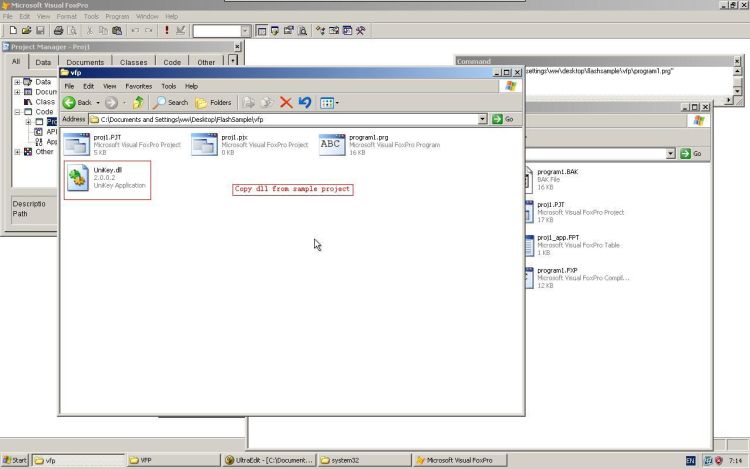Screen dimensions: 750x469
Task: Click the Go button in vfp explorer
Action: pyautogui.click(x=503, y=119)
